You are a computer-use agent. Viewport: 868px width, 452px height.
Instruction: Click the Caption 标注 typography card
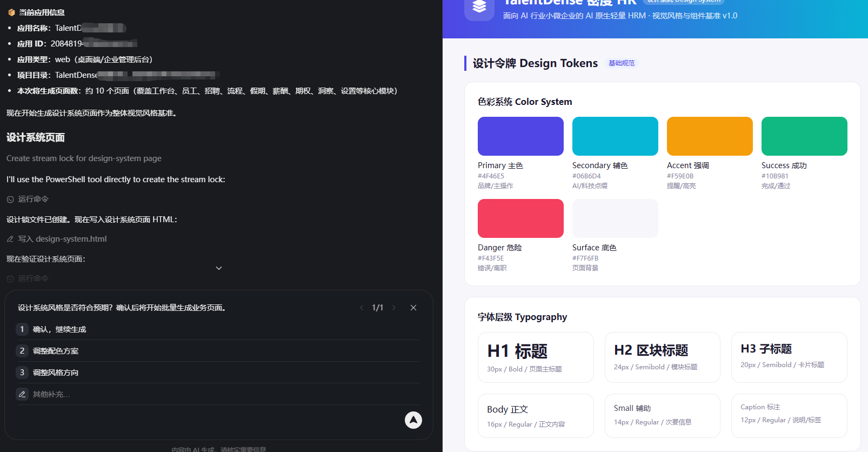pos(789,416)
